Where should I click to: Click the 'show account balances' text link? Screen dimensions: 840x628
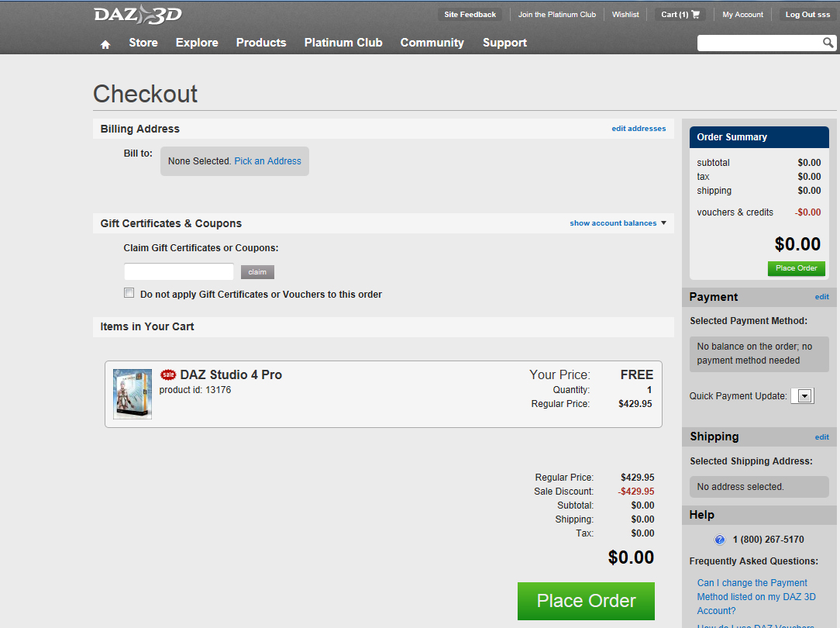[x=613, y=223]
